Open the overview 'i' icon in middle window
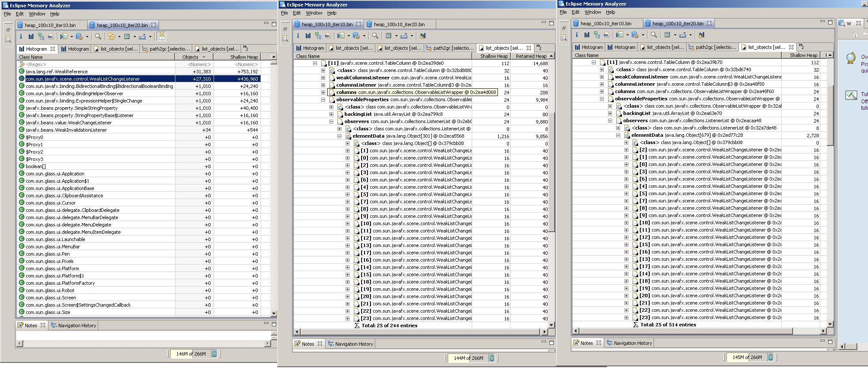868x368 pixels. pos(298,36)
